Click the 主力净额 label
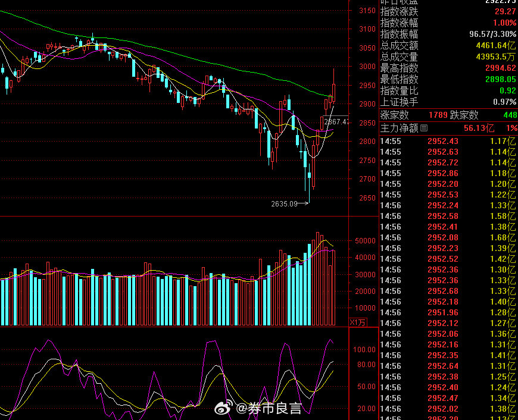The width and height of the screenshot is (518, 420). point(399,128)
